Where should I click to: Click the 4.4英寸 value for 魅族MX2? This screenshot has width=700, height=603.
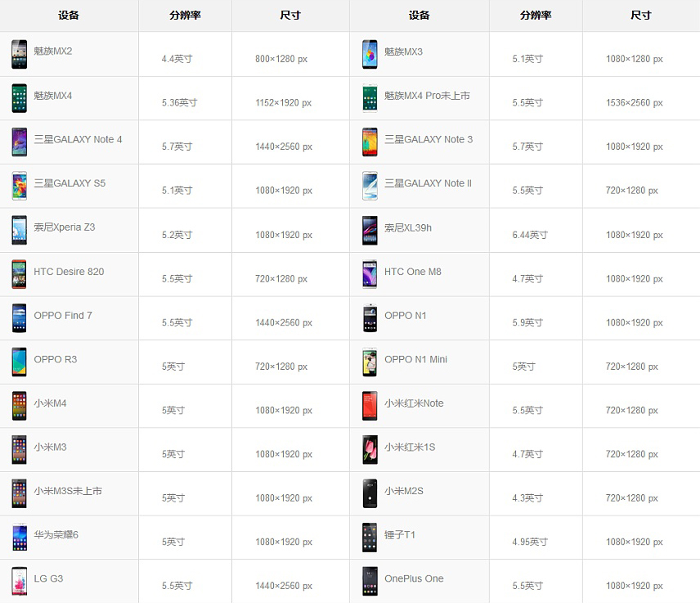point(177,59)
